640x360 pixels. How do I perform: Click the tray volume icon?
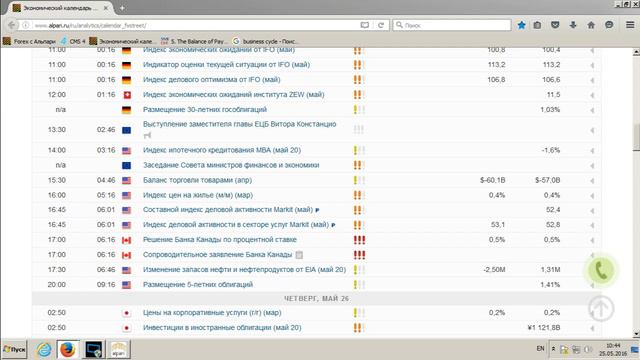pyautogui.click(x=588, y=349)
